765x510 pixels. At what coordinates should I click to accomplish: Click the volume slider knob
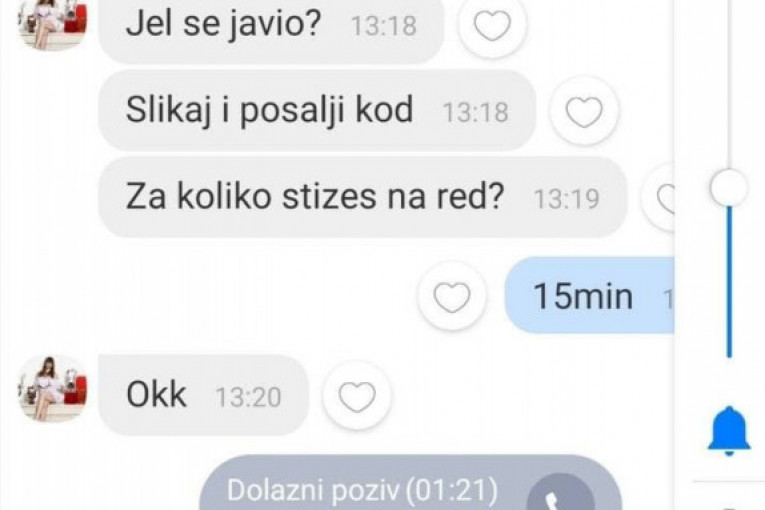coord(729,188)
